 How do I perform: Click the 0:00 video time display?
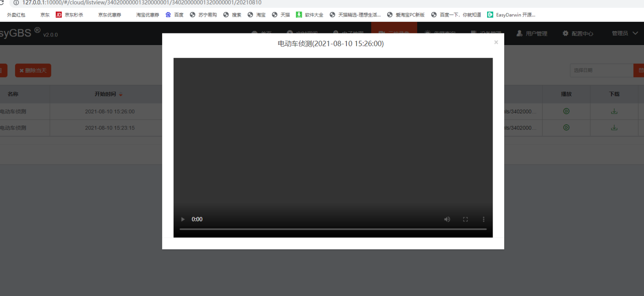point(197,219)
